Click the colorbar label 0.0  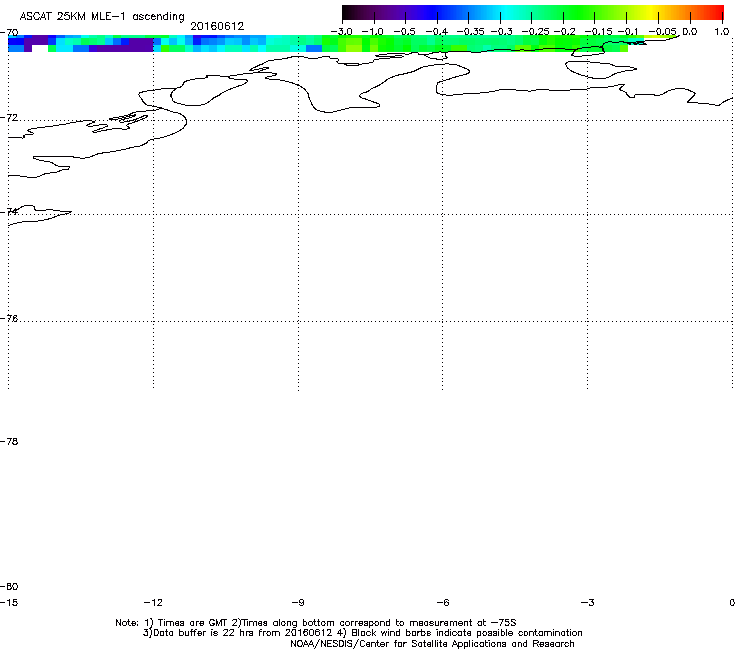[690, 32]
